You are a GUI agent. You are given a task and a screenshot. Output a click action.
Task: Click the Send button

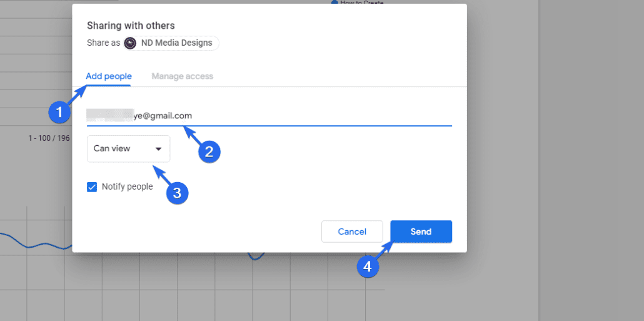[421, 232]
